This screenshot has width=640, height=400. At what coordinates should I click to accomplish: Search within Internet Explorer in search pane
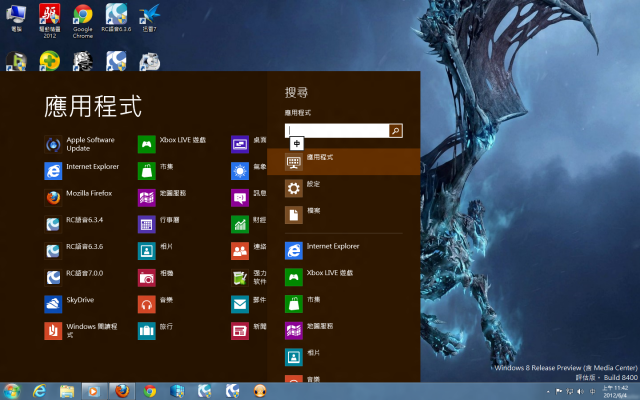tap(344, 250)
